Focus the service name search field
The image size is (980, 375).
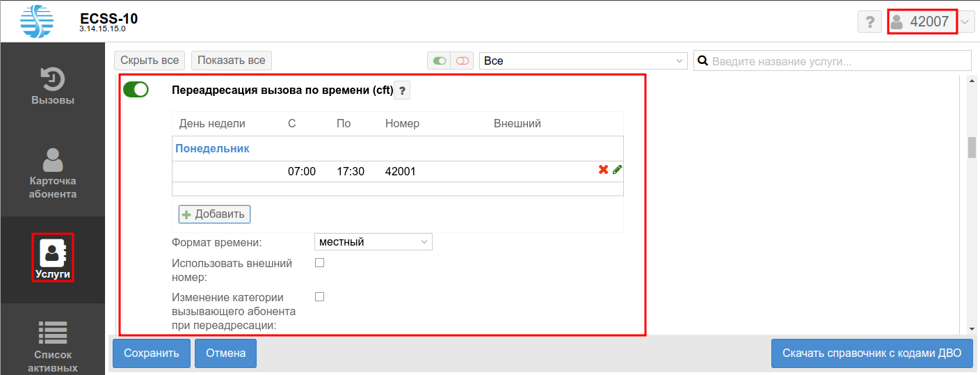pyautogui.click(x=840, y=61)
